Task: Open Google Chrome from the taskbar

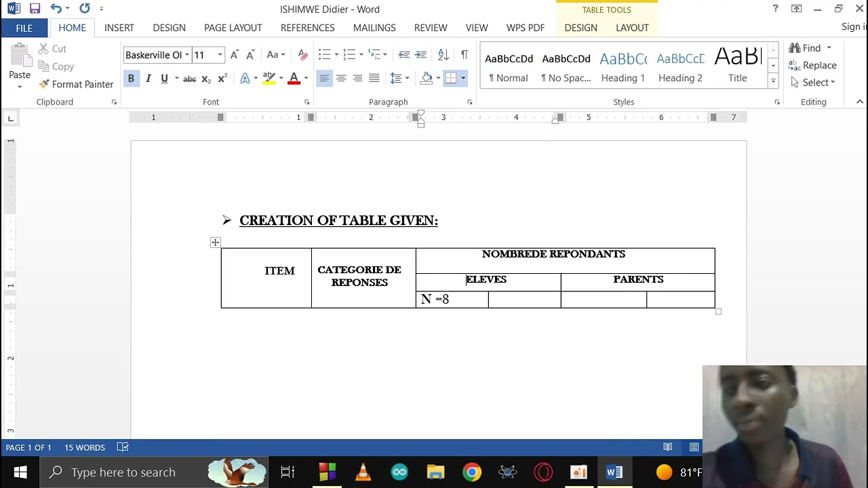Action: (472, 472)
